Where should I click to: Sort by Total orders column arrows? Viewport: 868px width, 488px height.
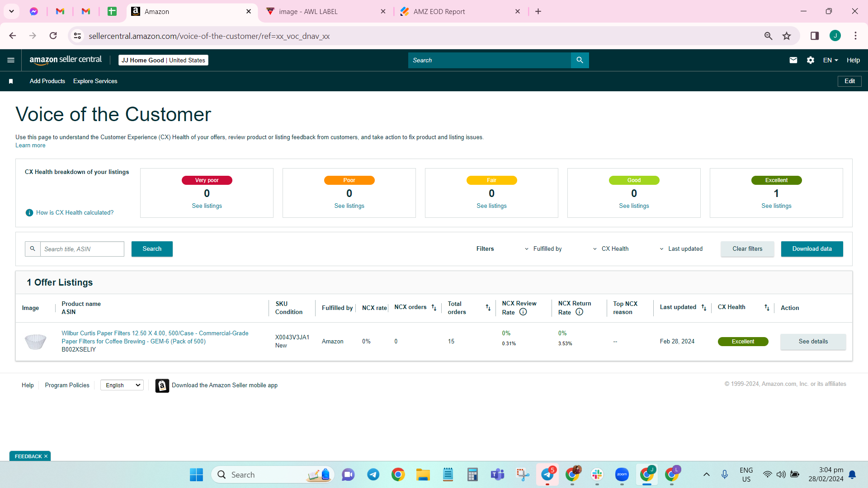(488, 307)
